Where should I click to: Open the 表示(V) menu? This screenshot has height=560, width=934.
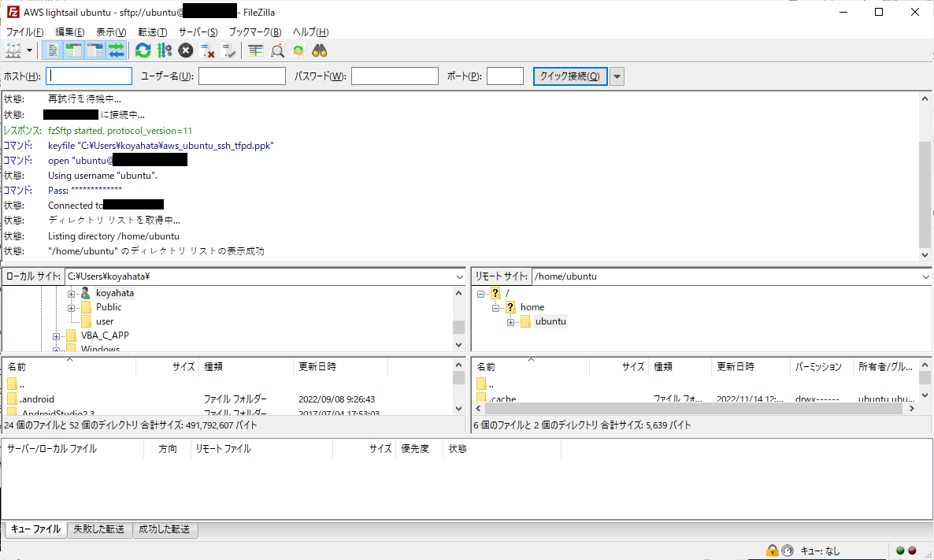tap(111, 32)
